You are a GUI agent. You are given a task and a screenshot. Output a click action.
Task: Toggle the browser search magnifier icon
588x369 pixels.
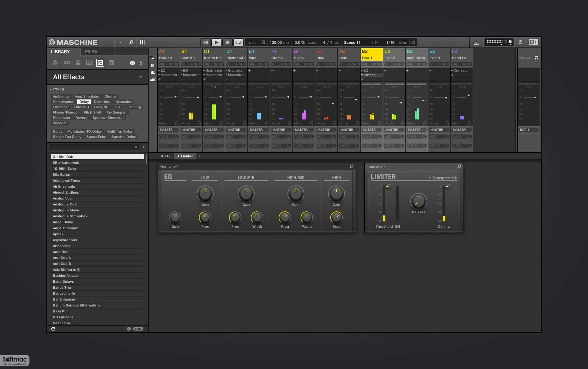131,42
